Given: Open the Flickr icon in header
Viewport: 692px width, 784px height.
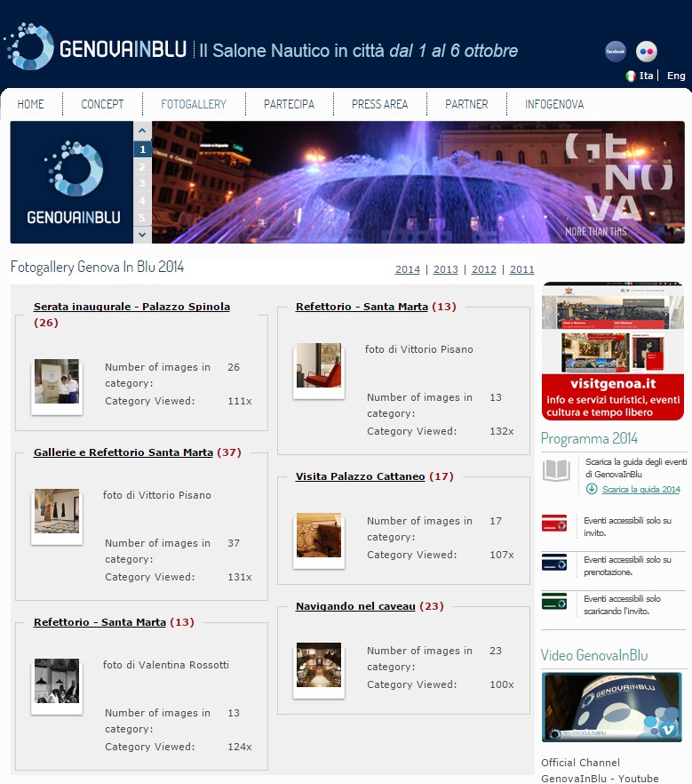Looking at the screenshot, I should coord(646,51).
